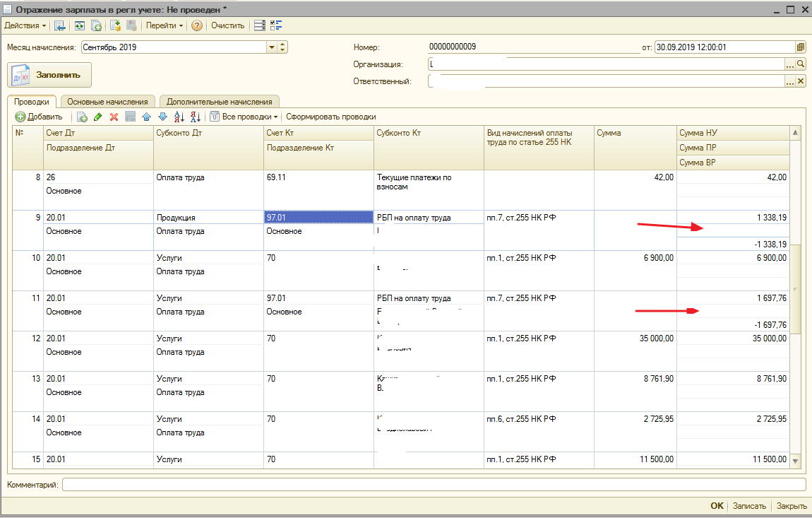Click the pencil edit row icon
Viewport: 812px width, 518px height.
(97, 117)
